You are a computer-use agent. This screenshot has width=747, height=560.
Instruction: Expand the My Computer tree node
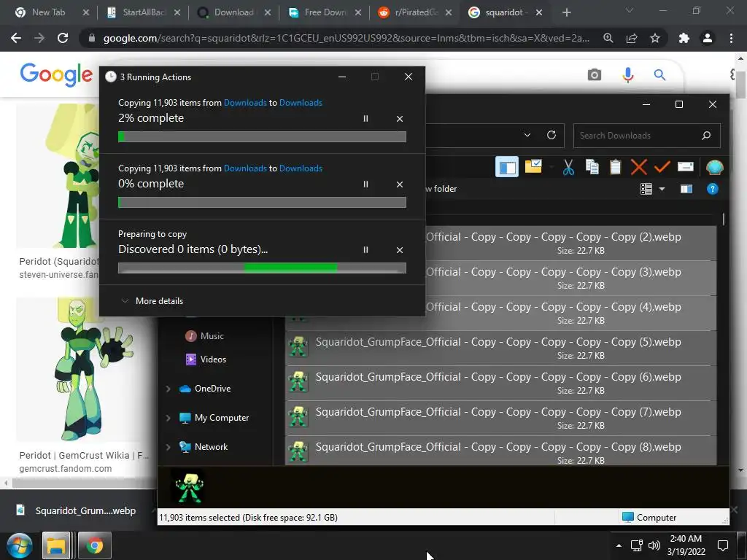169,418
